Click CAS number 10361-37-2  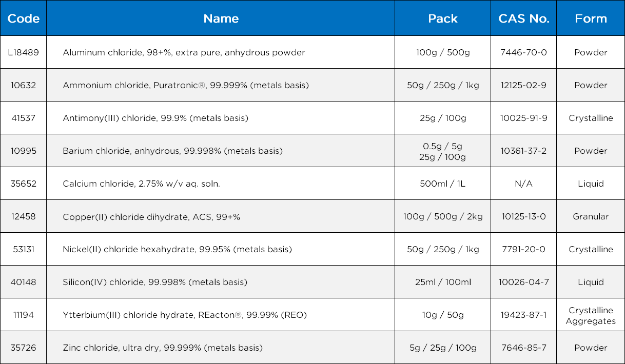tap(523, 151)
